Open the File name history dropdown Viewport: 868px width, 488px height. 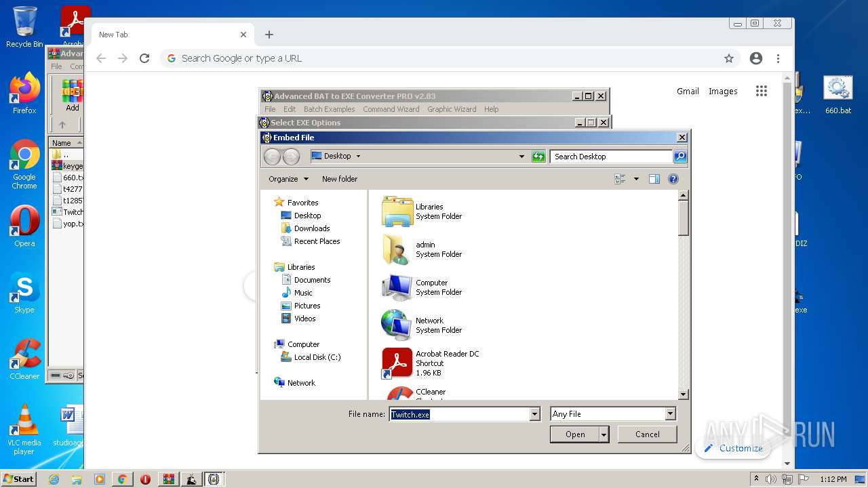pyautogui.click(x=535, y=414)
